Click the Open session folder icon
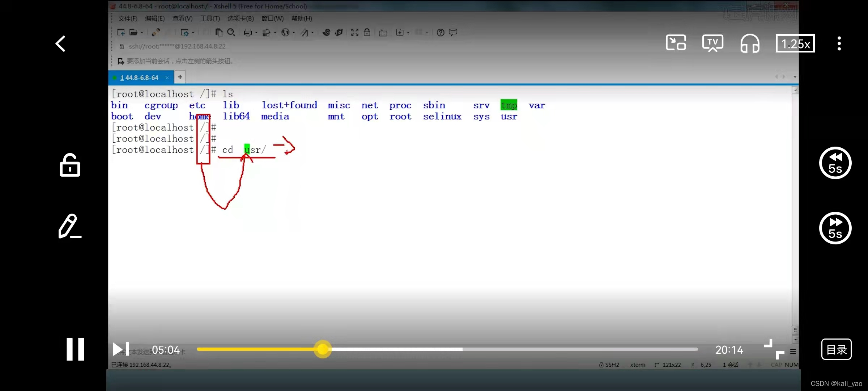Screen dimensions: 868x391 point(133,33)
